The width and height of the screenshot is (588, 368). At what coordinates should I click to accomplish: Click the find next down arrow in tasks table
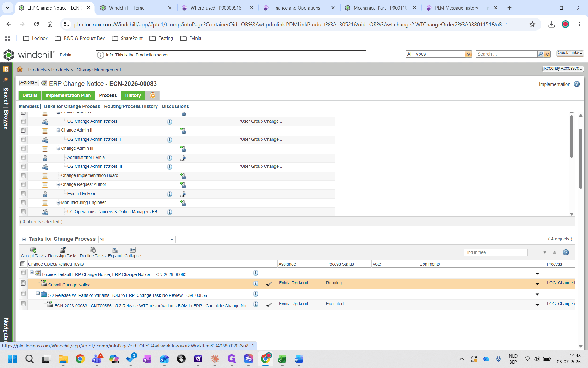click(545, 252)
